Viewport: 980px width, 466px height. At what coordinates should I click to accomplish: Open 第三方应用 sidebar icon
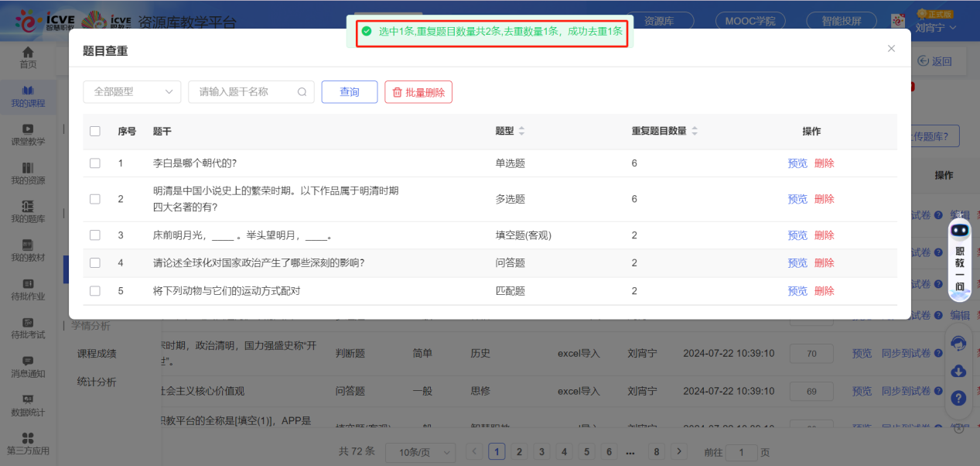click(x=28, y=438)
